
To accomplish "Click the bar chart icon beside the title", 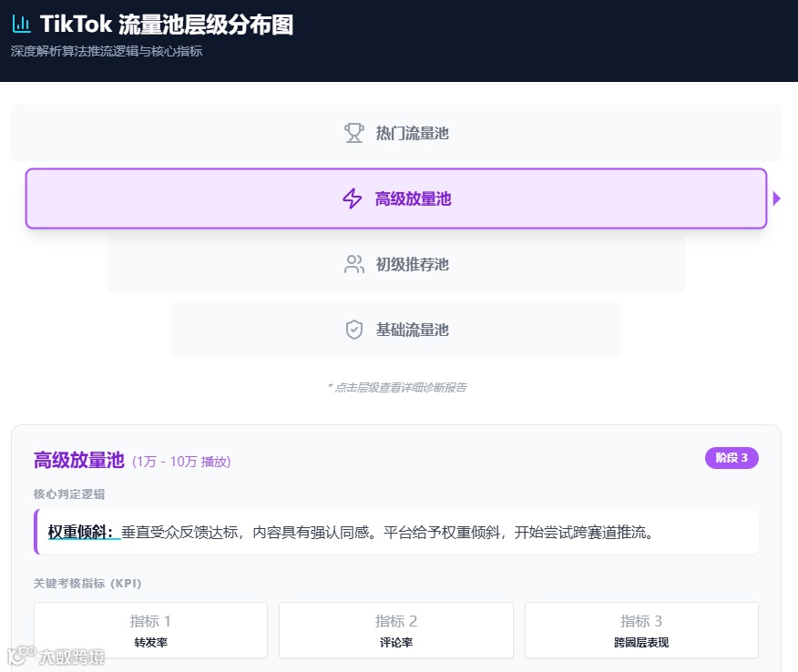I will click(x=21, y=24).
